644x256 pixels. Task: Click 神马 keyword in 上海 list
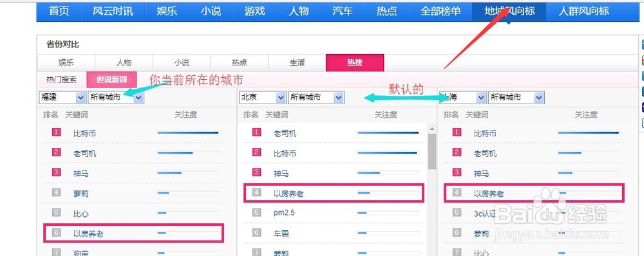pos(481,174)
